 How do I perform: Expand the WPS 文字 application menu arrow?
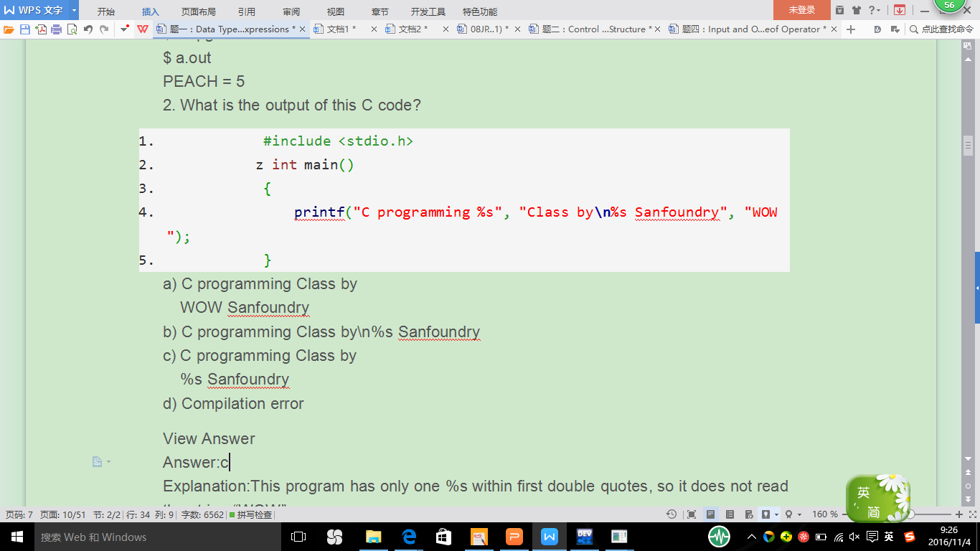click(x=74, y=11)
